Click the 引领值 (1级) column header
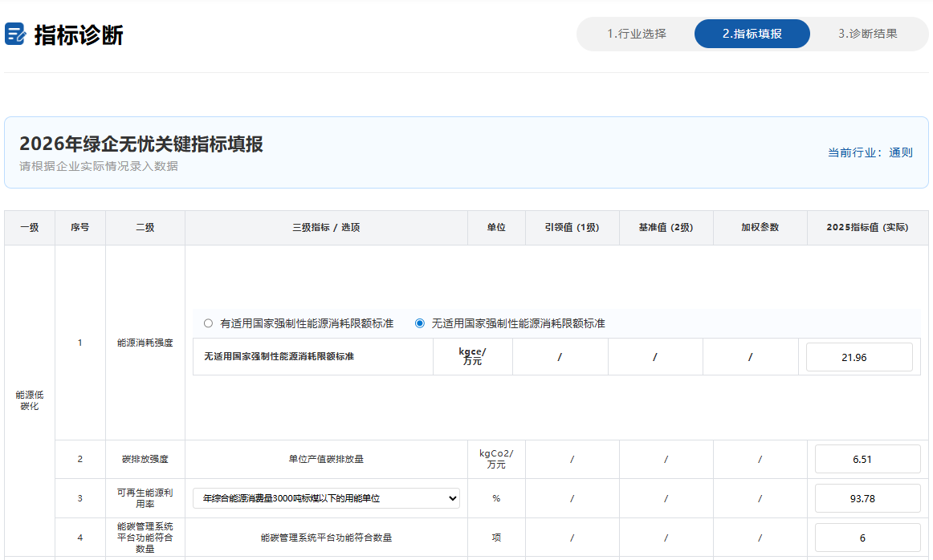This screenshot has width=933, height=560. [x=572, y=228]
